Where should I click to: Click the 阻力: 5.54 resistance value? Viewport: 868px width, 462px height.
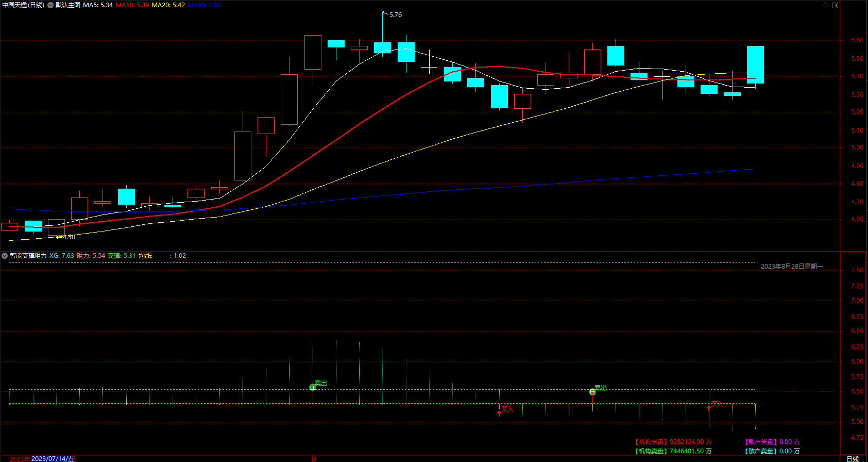[x=91, y=256]
